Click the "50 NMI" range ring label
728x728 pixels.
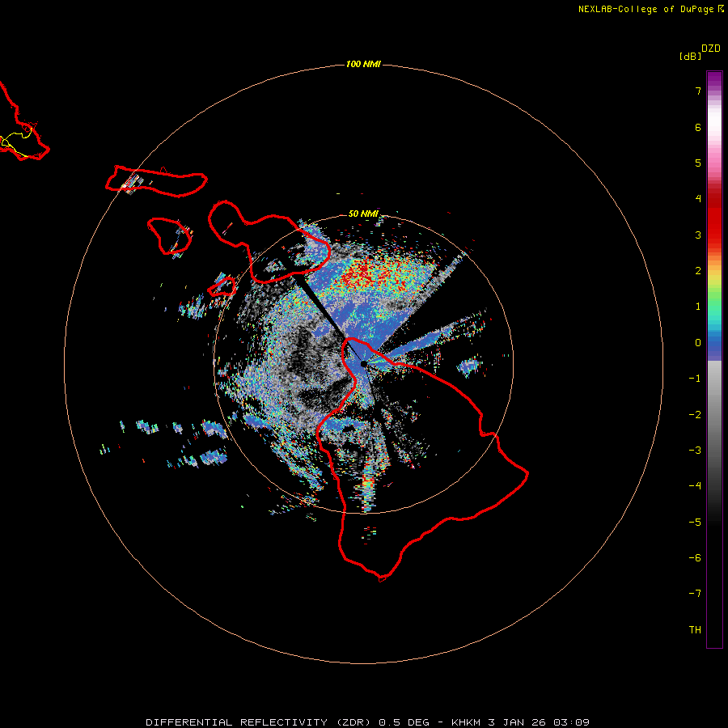[363, 214]
